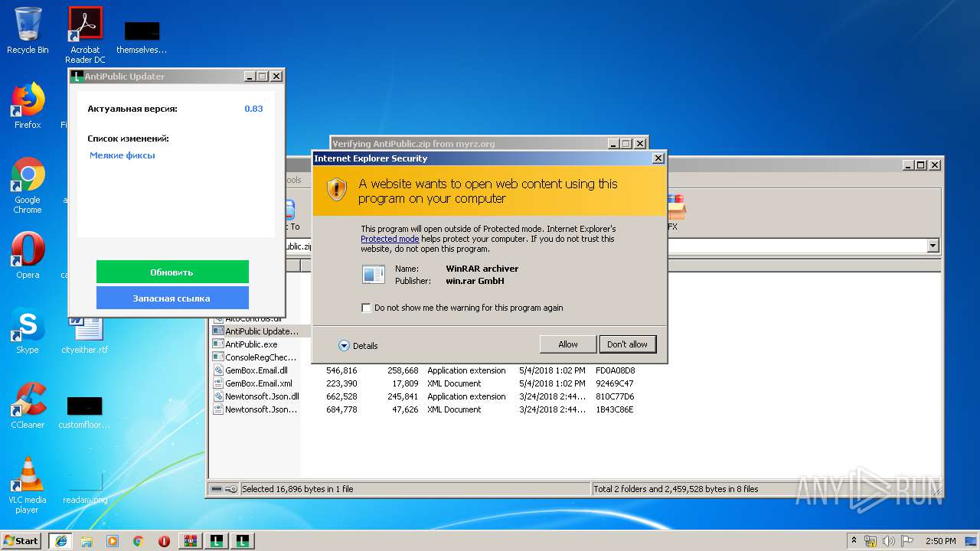Open Windows Media Player taskbar icon

(x=113, y=540)
